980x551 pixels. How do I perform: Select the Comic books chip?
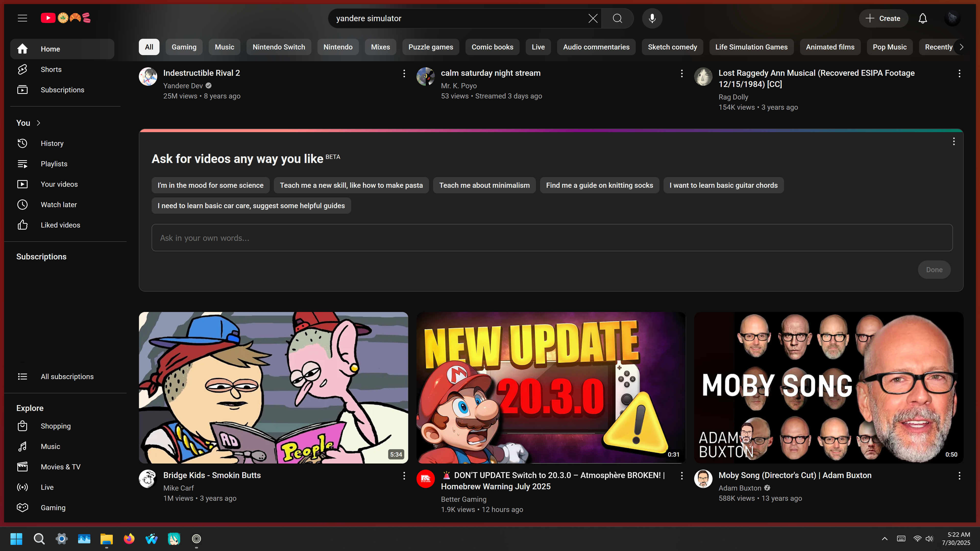pos(492,47)
